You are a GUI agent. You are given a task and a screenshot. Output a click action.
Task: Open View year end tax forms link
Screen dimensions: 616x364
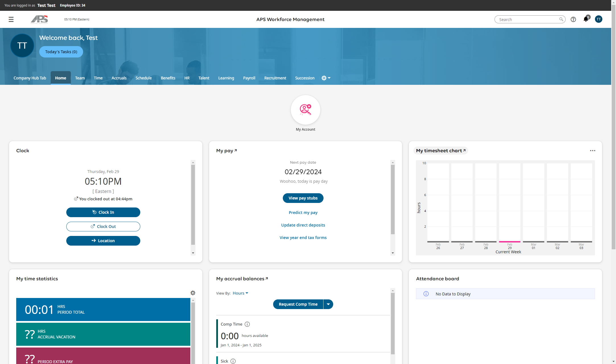coord(303,238)
